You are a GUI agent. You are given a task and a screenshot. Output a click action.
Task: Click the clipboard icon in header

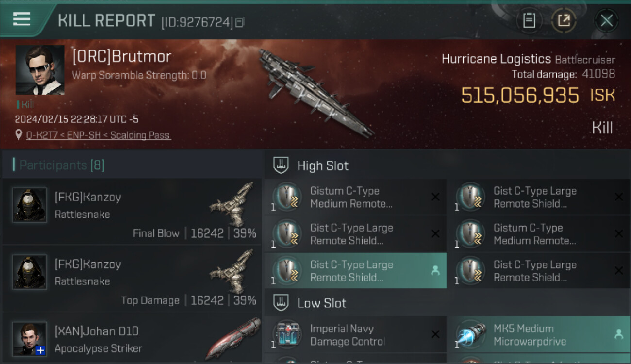(529, 21)
